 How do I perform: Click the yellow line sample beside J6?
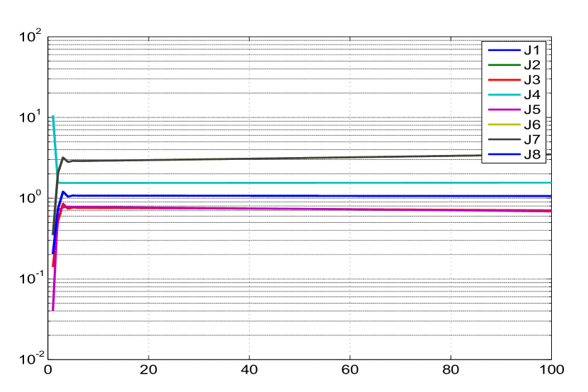pyautogui.click(x=504, y=125)
